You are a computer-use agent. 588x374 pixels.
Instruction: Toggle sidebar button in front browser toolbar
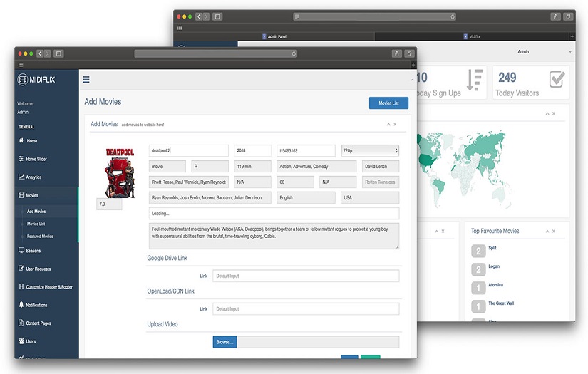tap(58, 53)
